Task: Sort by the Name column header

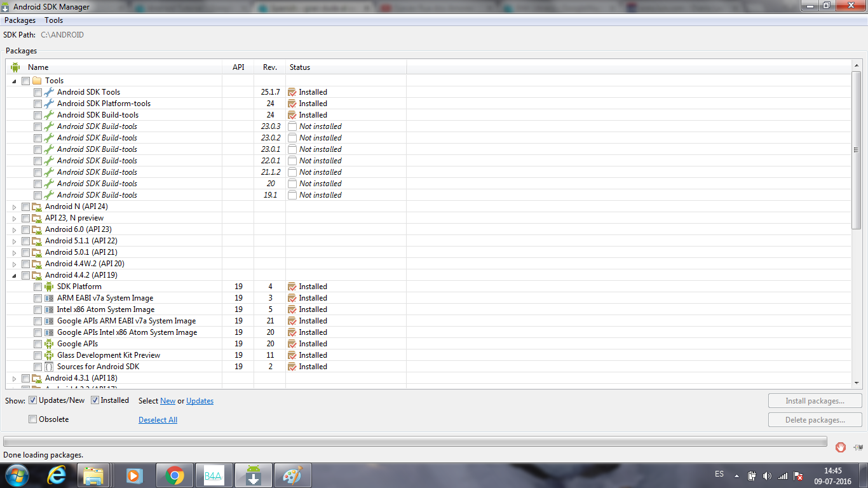Action: [x=114, y=67]
